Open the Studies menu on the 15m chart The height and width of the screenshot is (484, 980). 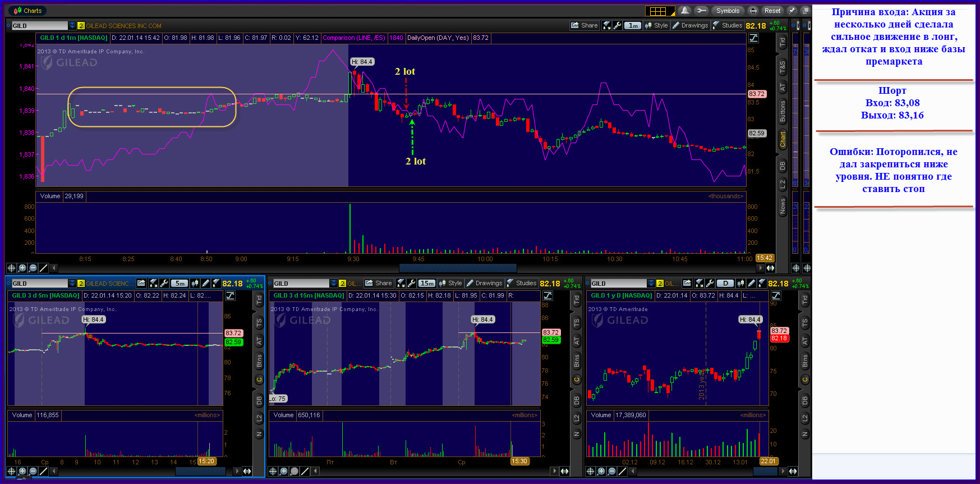click(x=521, y=284)
